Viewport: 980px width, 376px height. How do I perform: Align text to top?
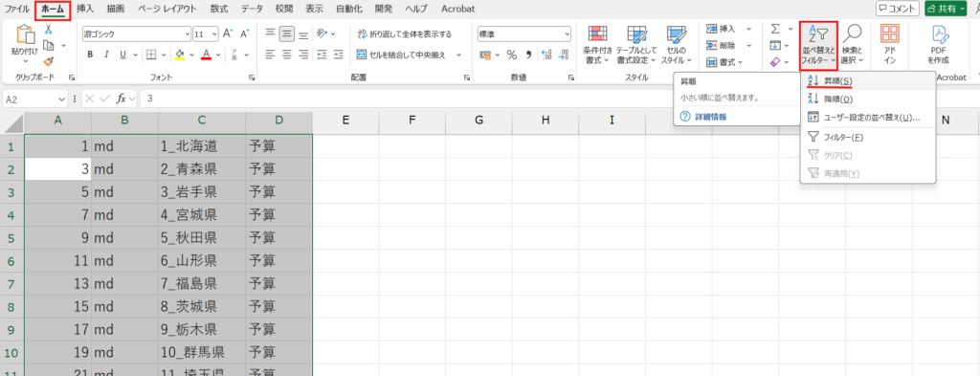270,33
